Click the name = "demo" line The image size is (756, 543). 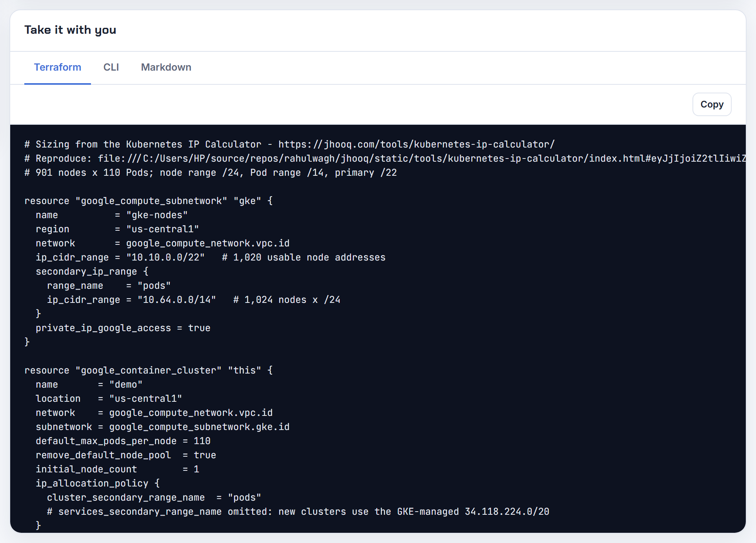(x=89, y=384)
